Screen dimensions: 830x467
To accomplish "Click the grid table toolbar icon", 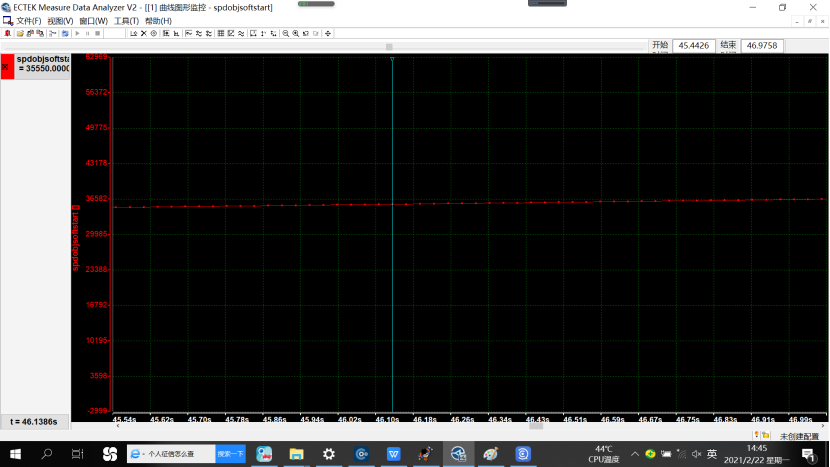I will 221,33.
